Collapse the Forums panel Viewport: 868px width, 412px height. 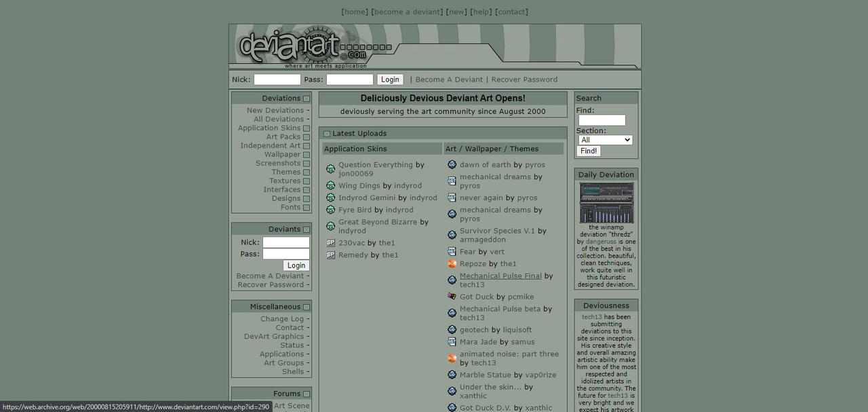pos(307,394)
